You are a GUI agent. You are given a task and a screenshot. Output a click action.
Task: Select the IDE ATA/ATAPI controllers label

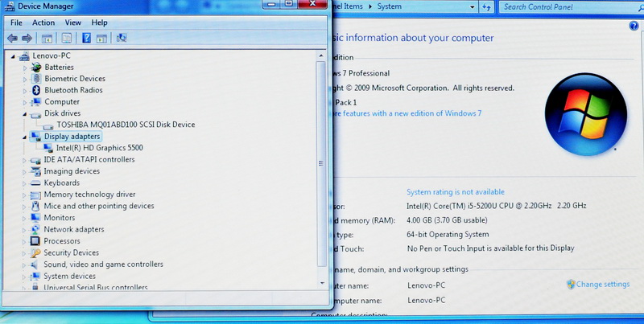point(89,159)
